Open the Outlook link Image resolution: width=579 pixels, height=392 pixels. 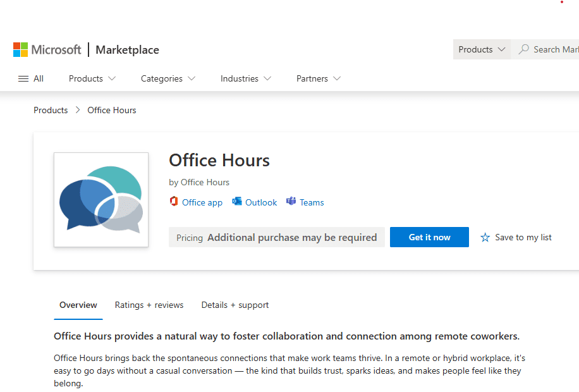(x=261, y=202)
